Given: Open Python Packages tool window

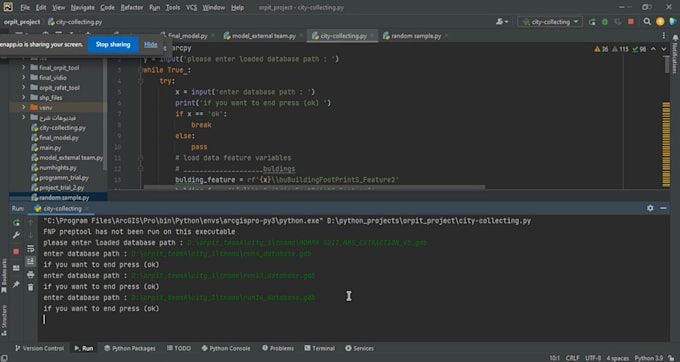Looking at the screenshot, I should (x=130, y=348).
